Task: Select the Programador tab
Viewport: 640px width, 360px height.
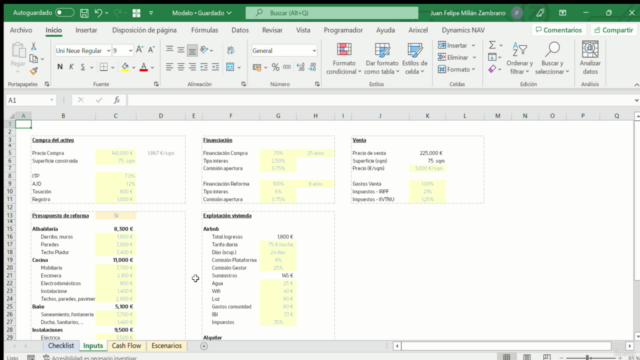Action: pos(343,30)
